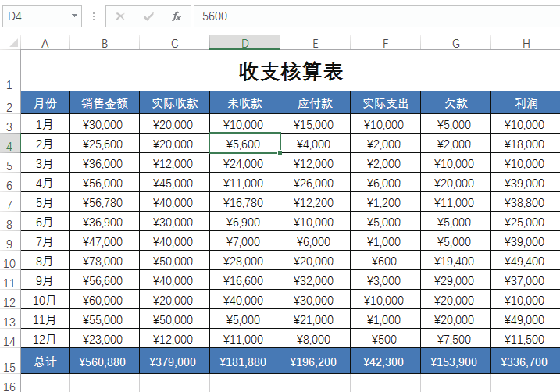Click the 总计 cell
The image size is (560, 392).
[x=45, y=362]
